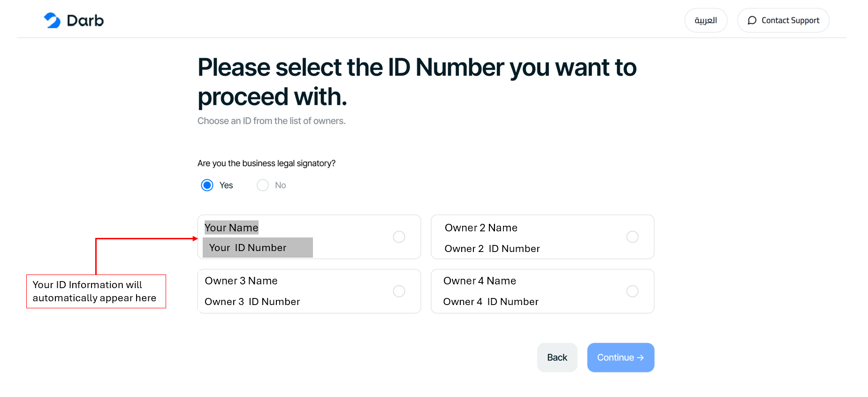
Task: Click the Contact Support chat bubble icon
Action: click(752, 20)
